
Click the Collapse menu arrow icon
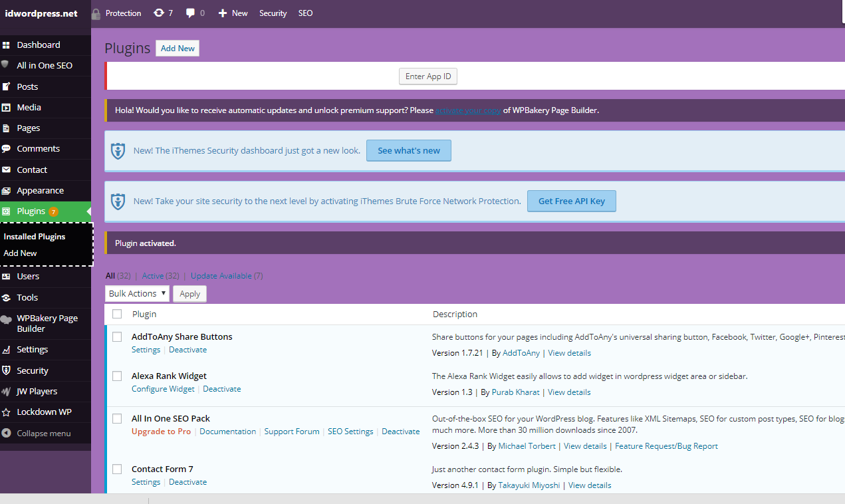6,434
